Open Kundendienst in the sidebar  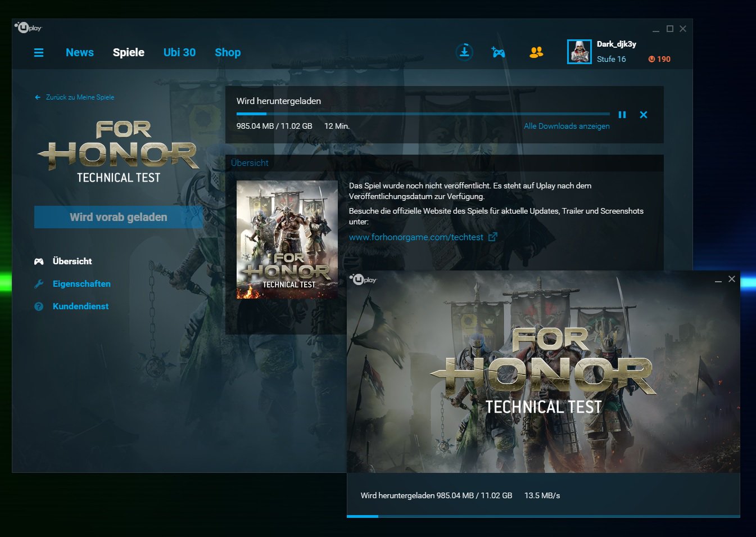pyautogui.click(x=80, y=306)
